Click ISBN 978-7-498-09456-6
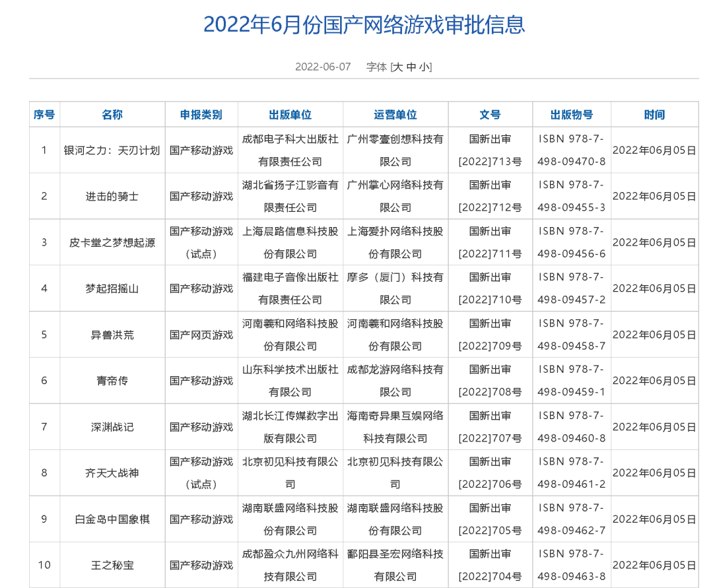This screenshot has height=588, width=713. pyautogui.click(x=572, y=243)
